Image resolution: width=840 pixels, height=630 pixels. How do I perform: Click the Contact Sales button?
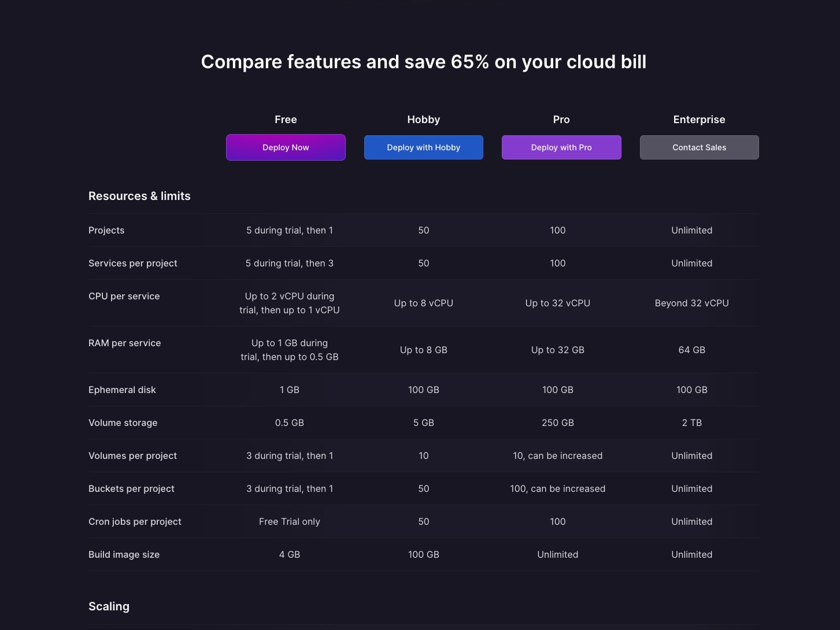click(700, 147)
